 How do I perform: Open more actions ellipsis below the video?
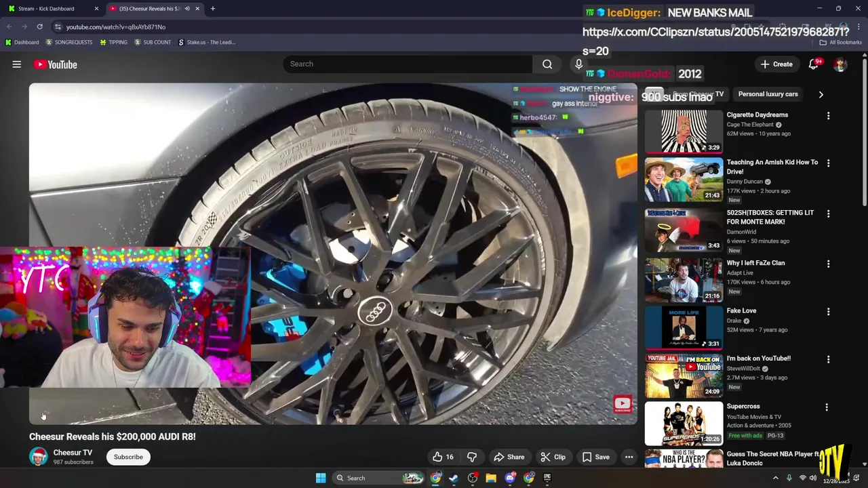[629, 457]
